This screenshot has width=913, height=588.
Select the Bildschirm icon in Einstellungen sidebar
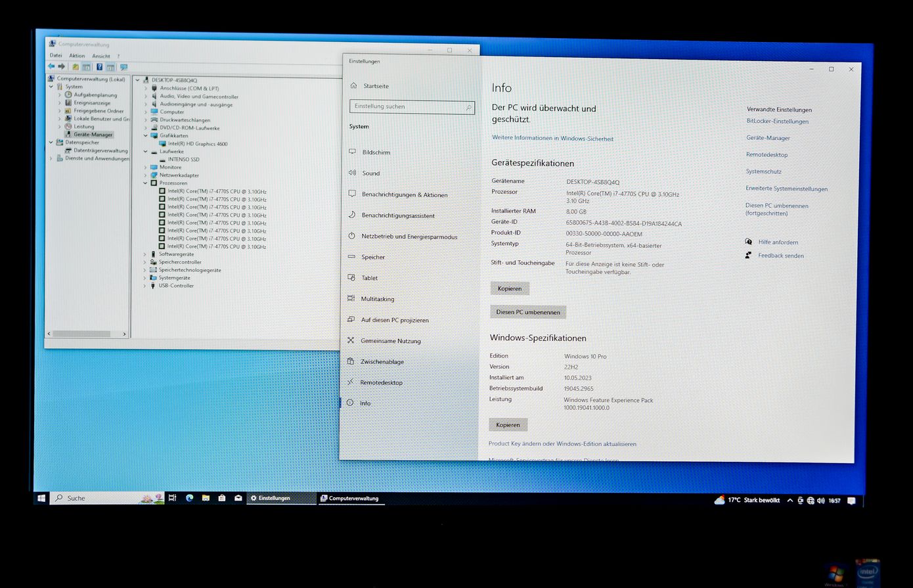pyautogui.click(x=352, y=152)
